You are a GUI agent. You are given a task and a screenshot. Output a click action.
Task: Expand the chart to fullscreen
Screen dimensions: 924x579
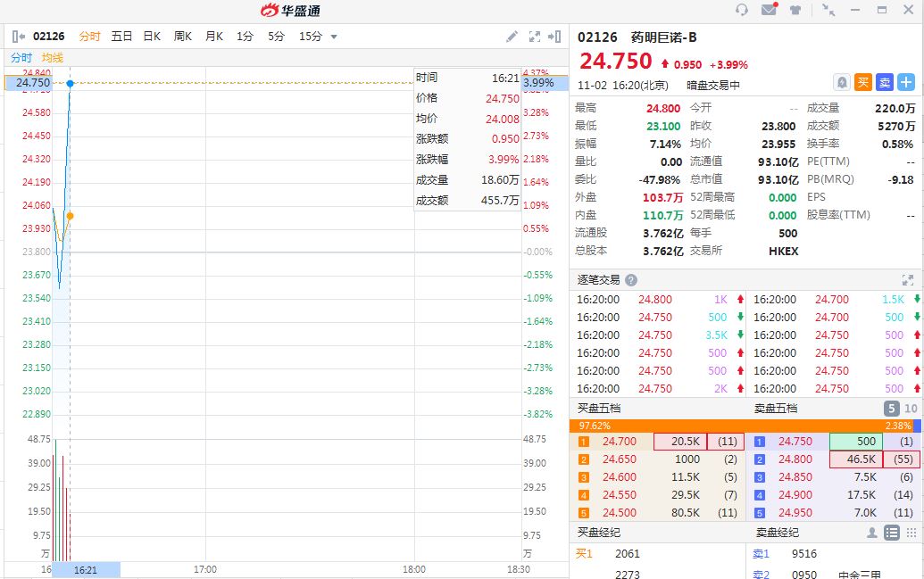535,37
